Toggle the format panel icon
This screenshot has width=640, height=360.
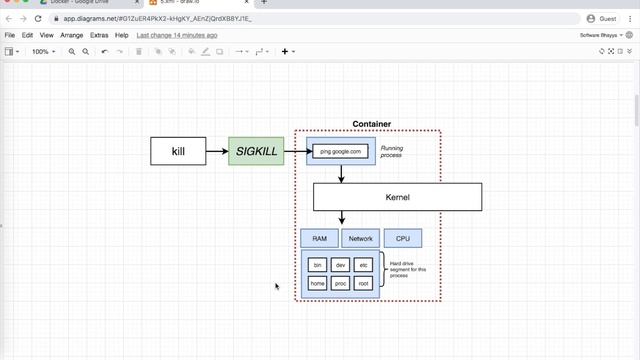pyautogui.click(x=620, y=51)
